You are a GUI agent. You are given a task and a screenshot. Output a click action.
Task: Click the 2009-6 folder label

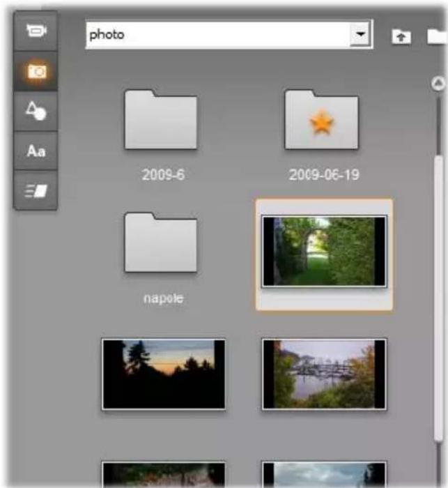(163, 174)
